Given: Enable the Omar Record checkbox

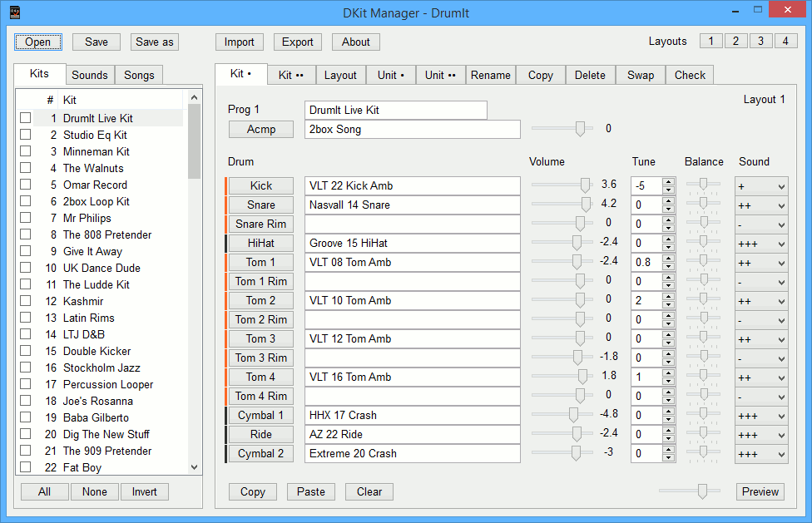Looking at the screenshot, I should point(25,185).
